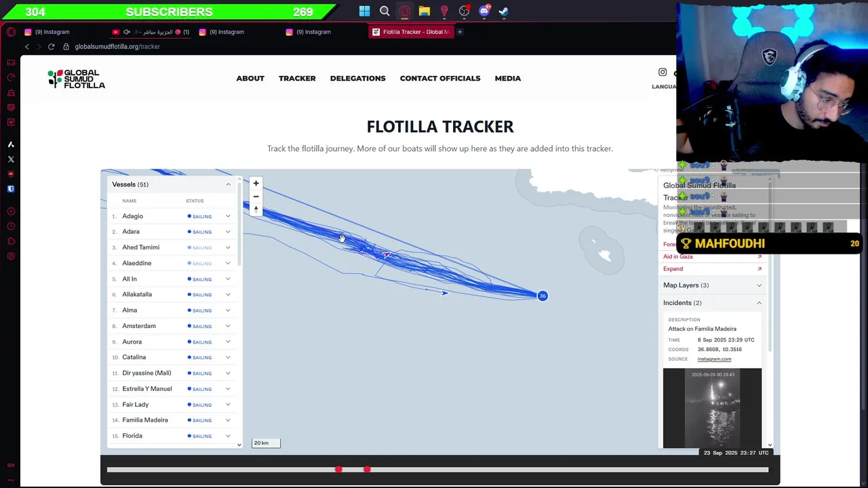Open the Aid in Gaza link
The image size is (868, 488).
678,257
